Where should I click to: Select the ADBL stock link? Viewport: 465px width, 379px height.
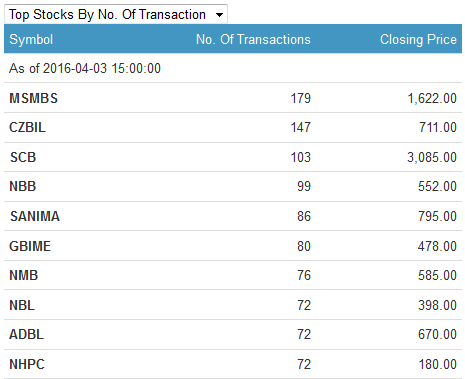(x=26, y=334)
